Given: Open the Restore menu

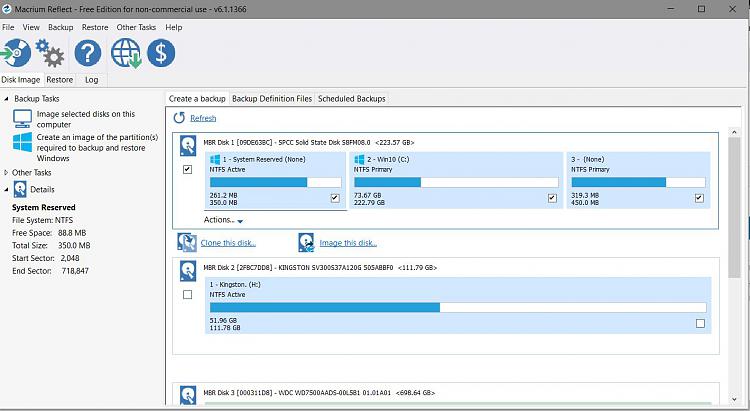Looking at the screenshot, I should [95, 27].
